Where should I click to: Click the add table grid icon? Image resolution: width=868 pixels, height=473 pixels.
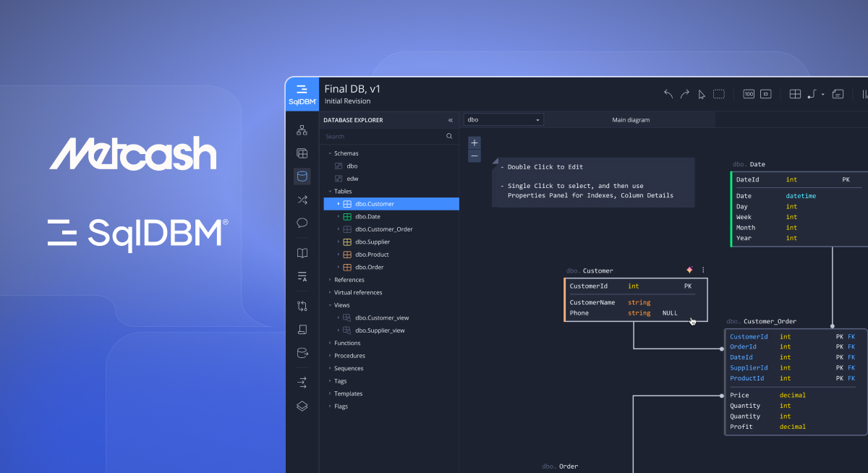coord(795,94)
